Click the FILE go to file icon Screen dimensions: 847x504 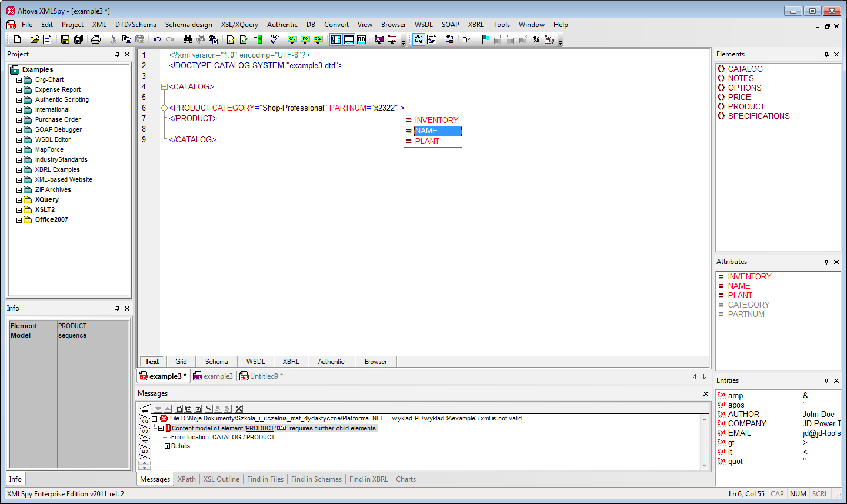[392, 39]
